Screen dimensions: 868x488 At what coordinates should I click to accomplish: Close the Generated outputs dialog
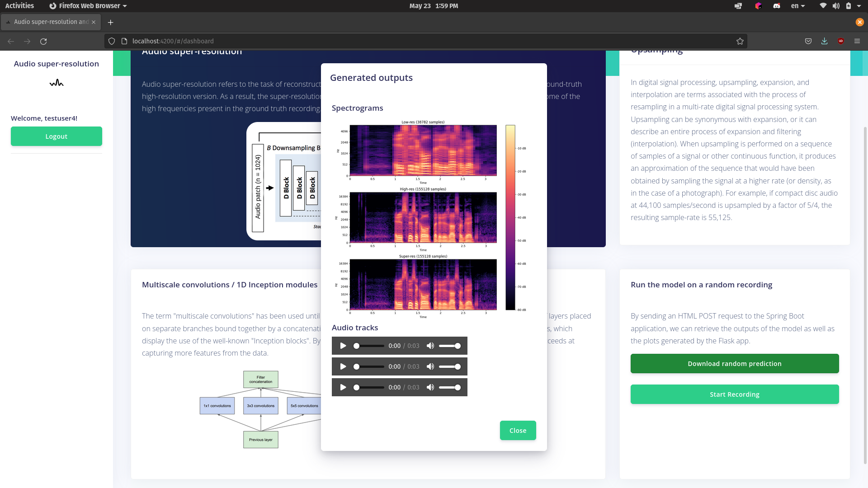(518, 430)
